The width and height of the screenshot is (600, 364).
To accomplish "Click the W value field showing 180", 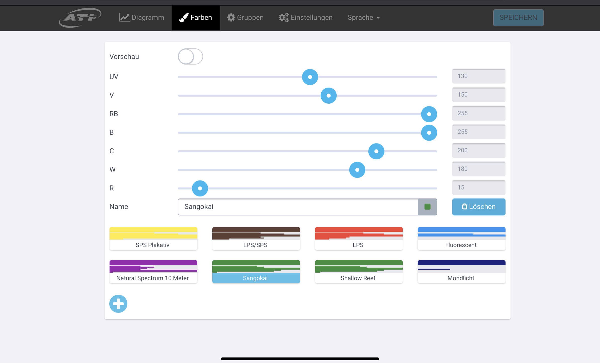I will click(x=478, y=169).
